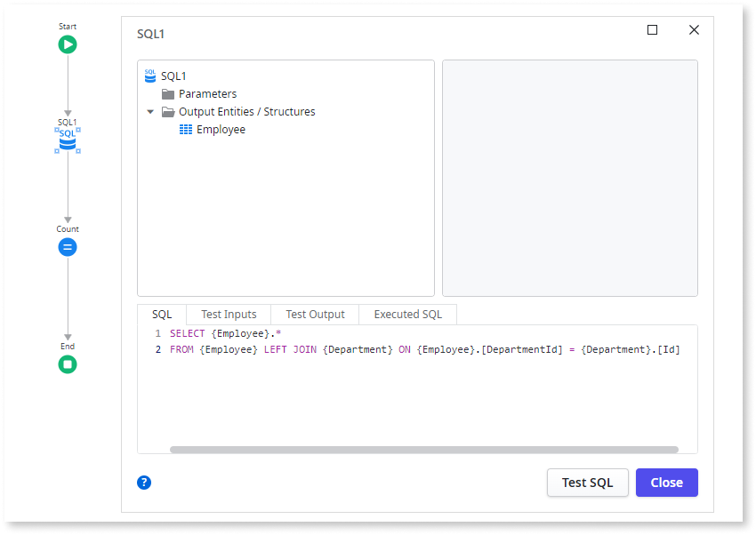Viewport: 756px width, 535px height.
Task: Click the Start node's green play icon
Action: [x=68, y=43]
